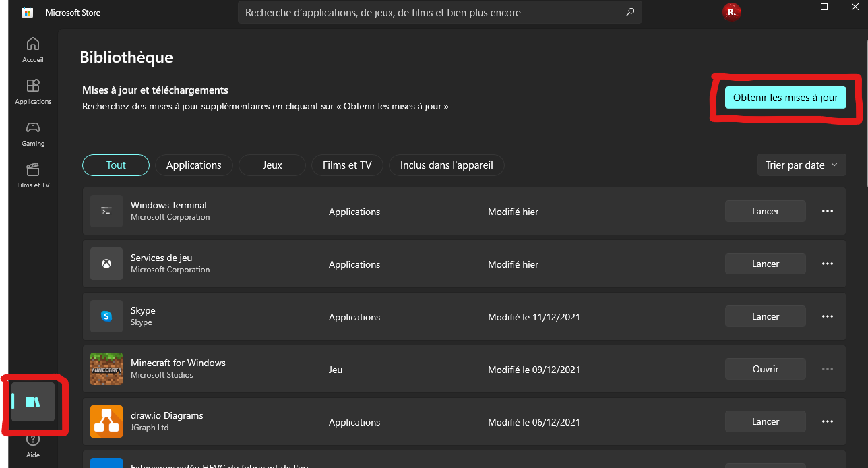Filter by Inclus dans l'appareil
The image size is (868, 468).
(447, 165)
